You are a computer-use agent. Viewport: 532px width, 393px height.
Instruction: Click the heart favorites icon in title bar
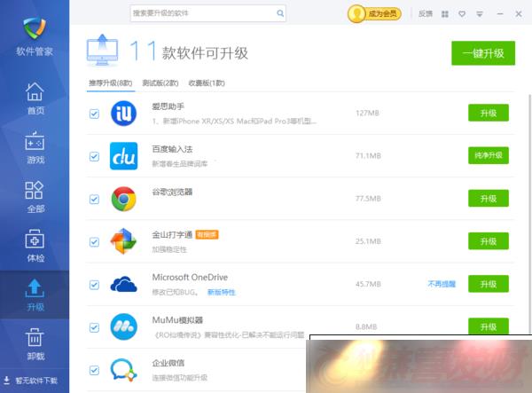tap(462, 14)
